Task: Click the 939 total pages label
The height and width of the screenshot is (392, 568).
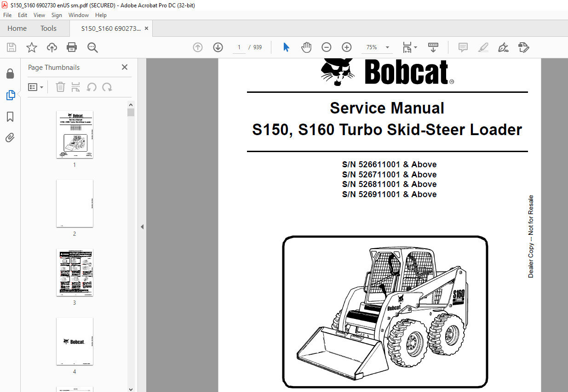Action: click(x=258, y=47)
